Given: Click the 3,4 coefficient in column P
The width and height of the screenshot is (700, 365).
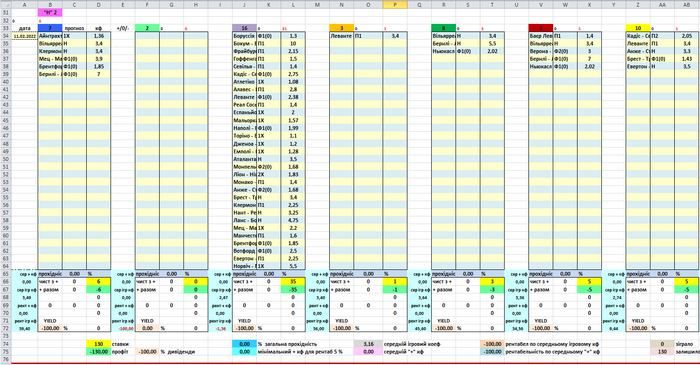Looking at the screenshot, I should [395, 36].
